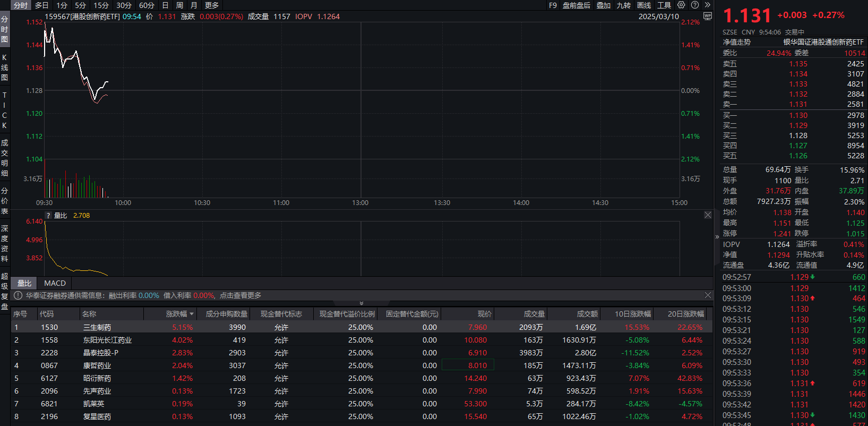Toggle 盘前盘后 display
Viewport: 868px width, 426px height.
(x=576, y=5)
